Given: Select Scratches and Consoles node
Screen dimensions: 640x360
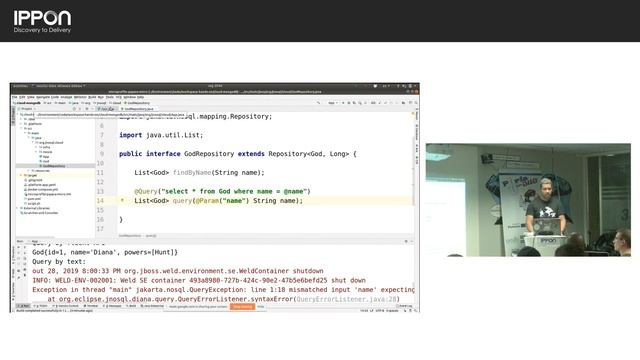Looking at the screenshot, I should pos(39,213).
